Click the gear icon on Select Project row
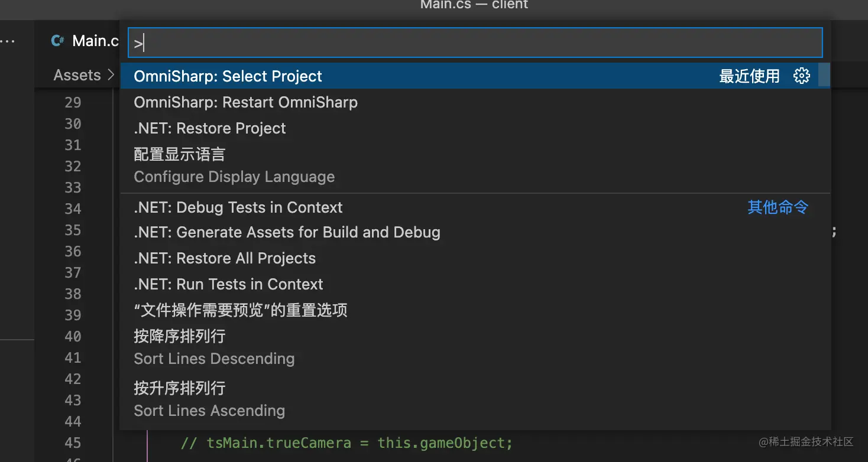 [x=801, y=76]
